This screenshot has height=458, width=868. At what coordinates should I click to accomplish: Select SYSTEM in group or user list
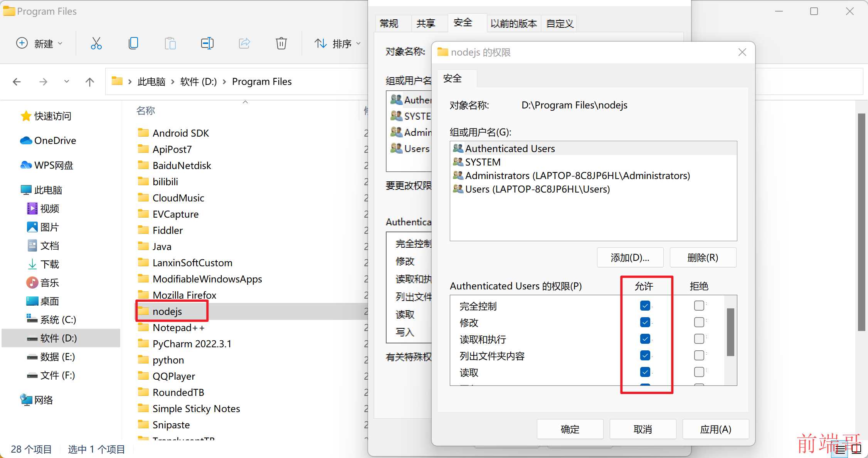[594, 162]
